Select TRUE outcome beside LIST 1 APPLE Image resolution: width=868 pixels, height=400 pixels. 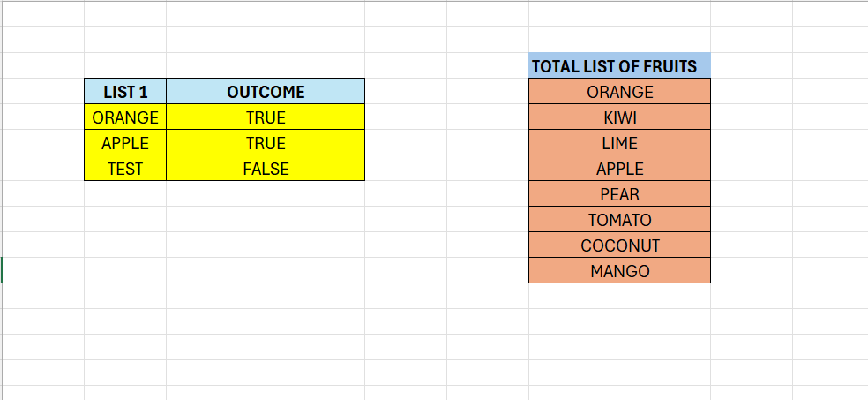click(x=266, y=143)
